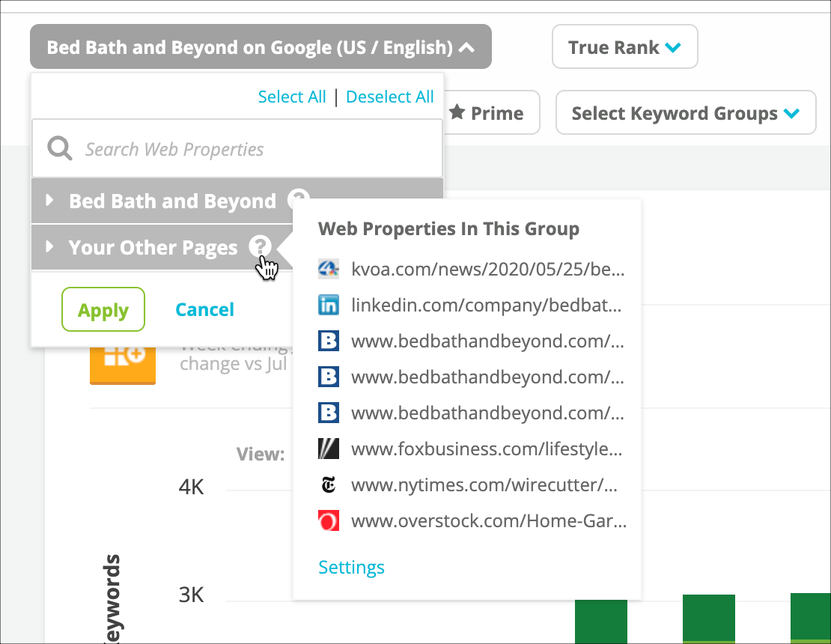
Task: Click the magnifier icon in search box
Action: (59, 148)
